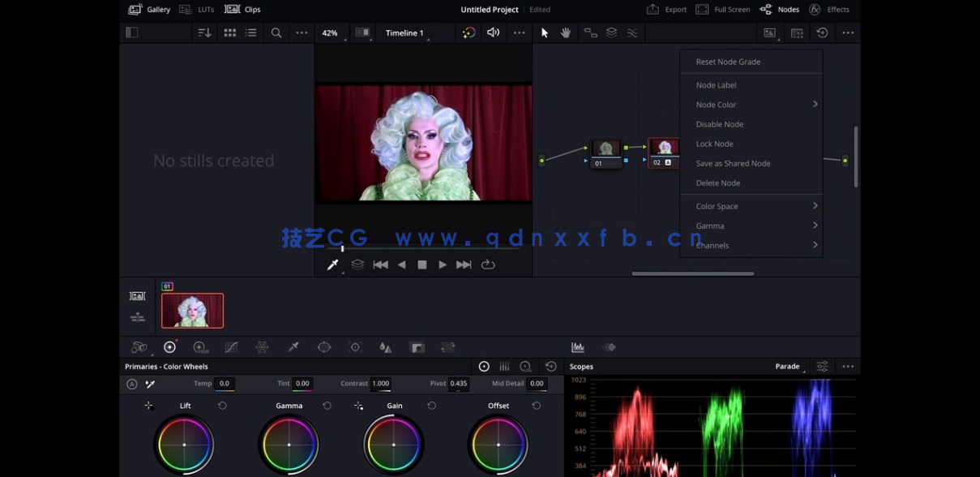Screen dimensions: 980x477
Task: Select the clip thumbnail in the timeline strip
Action: pos(192,311)
